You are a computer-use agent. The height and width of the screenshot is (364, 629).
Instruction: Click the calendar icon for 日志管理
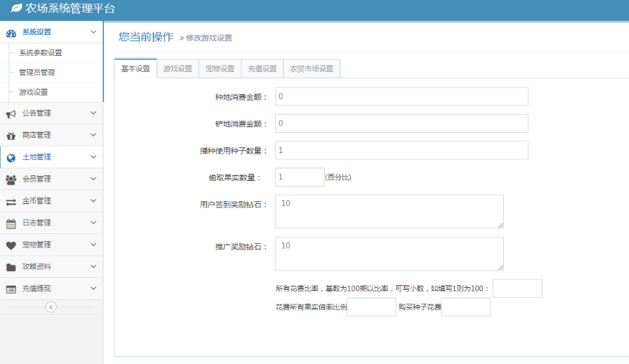11,224
